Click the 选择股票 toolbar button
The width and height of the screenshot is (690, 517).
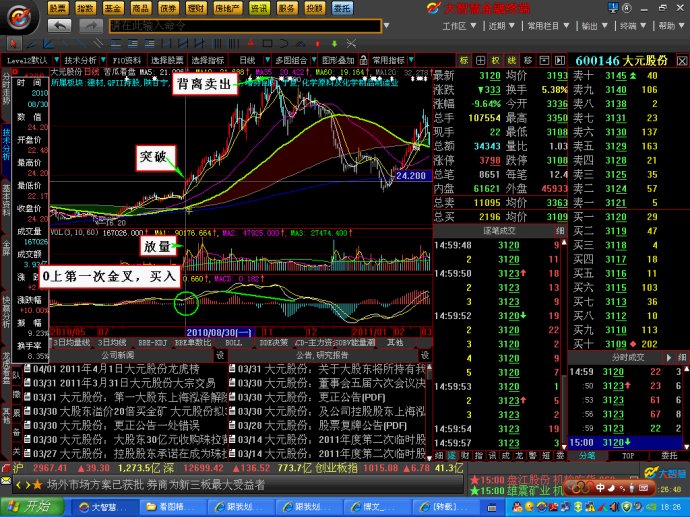click(x=167, y=60)
